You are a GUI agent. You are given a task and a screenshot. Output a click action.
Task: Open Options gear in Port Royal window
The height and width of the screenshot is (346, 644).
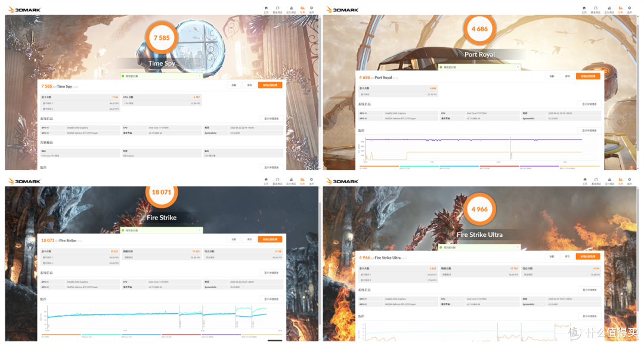coord(629,8)
